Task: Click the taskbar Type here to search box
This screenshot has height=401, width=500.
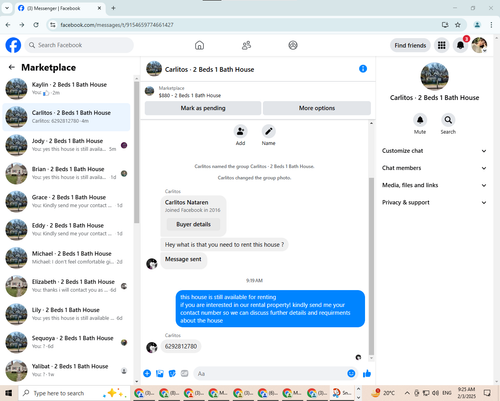Action: pos(74,393)
